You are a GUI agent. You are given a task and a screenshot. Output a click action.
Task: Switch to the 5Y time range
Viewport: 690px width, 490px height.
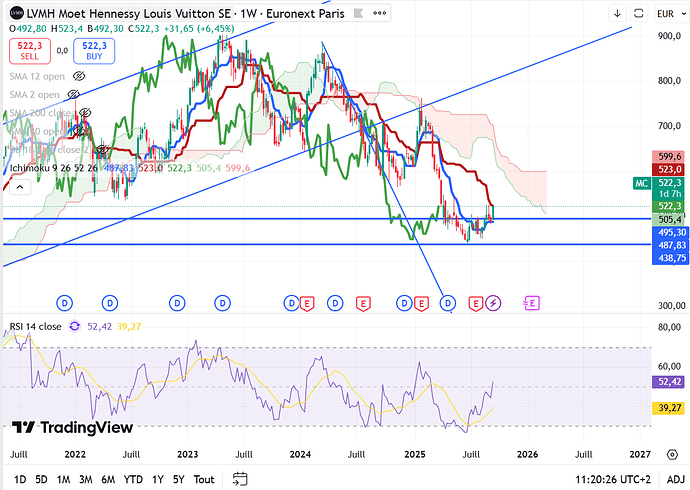pos(179,479)
